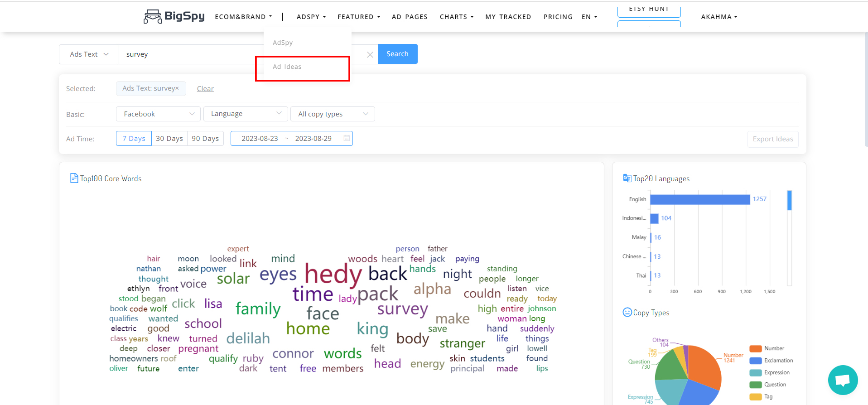Toggle the Number legend color swatch
This screenshot has width=868, height=405.
pyautogui.click(x=755, y=348)
